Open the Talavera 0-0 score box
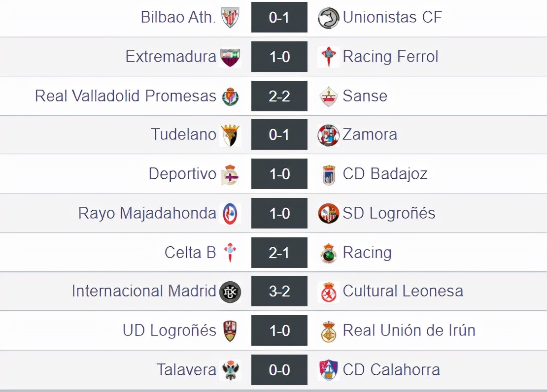547x392 pixels. tap(279, 370)
